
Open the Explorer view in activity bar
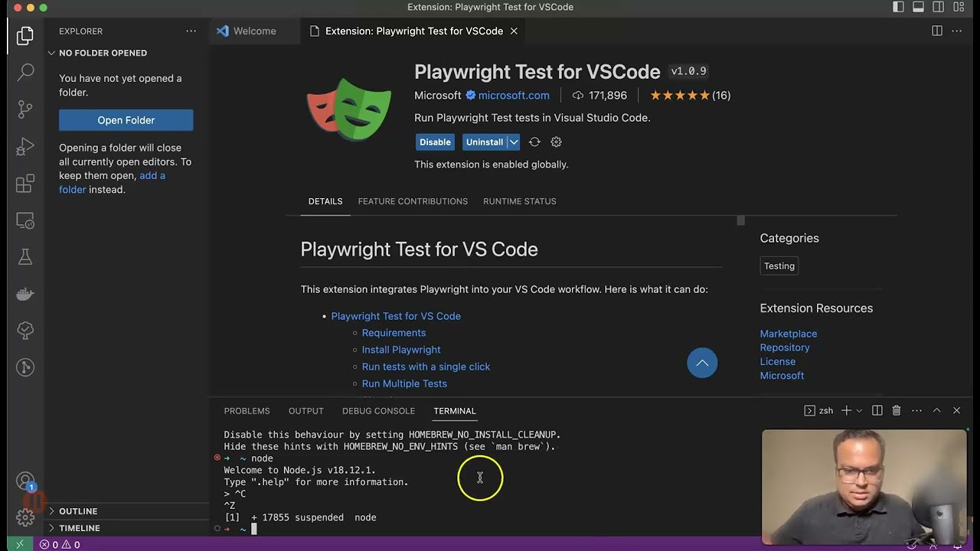pyautogui.click(x=25, y=35)
